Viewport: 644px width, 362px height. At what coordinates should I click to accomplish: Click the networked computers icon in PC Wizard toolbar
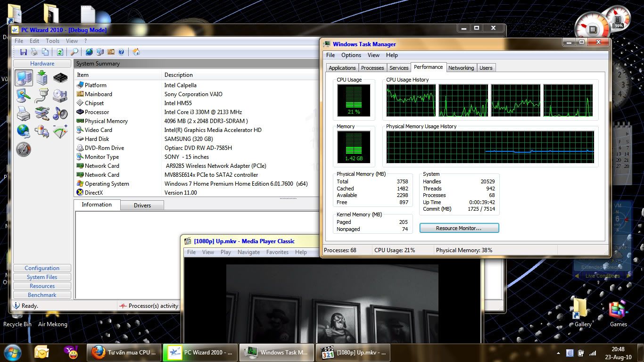point(100,52)
